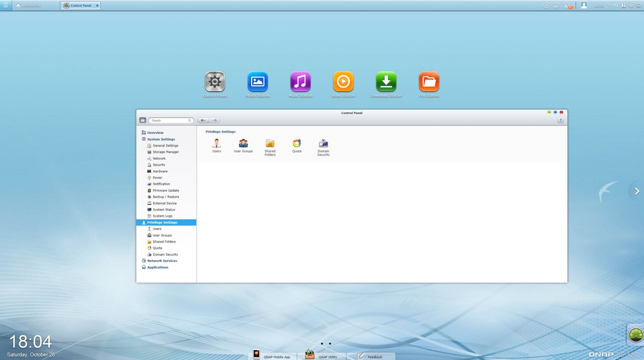644x360 pixels.
Task: Open the main menu hamburger icon
Action: coord(6,6)
